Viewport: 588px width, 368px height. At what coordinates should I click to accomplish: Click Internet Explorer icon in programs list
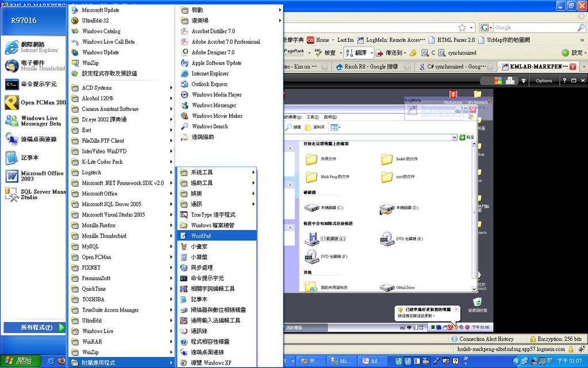184,74
